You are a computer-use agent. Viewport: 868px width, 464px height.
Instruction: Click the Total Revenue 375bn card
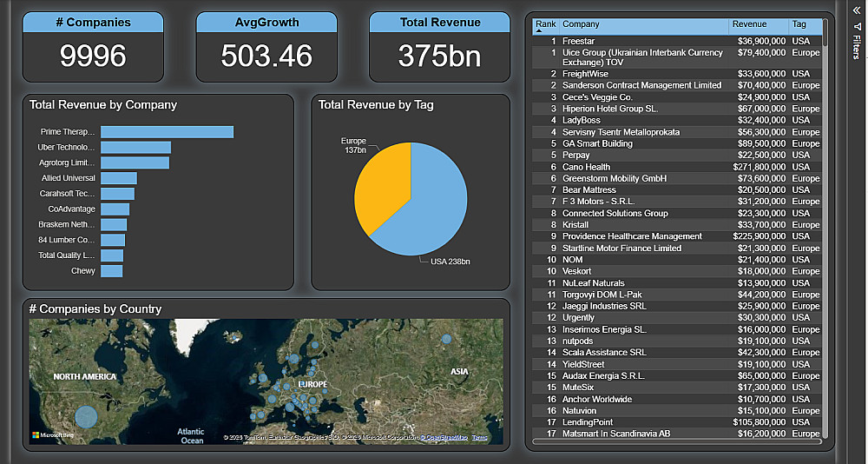(x=439, y=56)
